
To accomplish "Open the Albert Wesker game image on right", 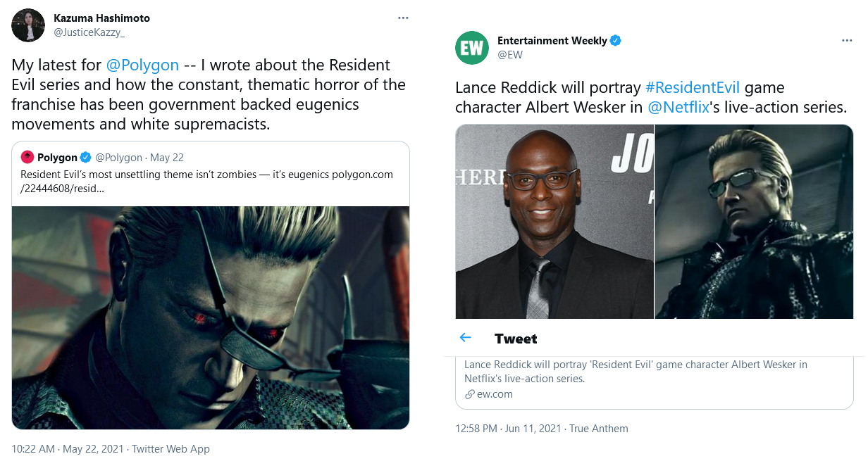I will [x=754, y=222].
